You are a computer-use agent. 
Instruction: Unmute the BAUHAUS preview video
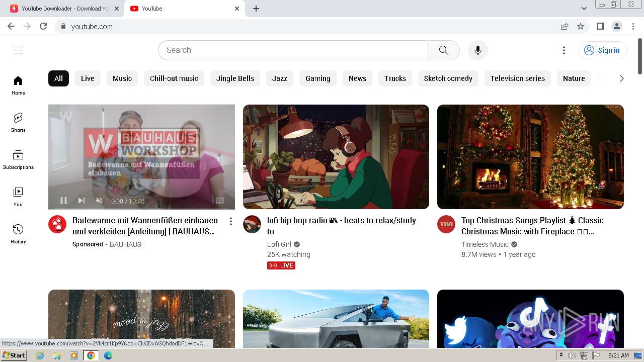pyautogui.click(x=99, y=201)
